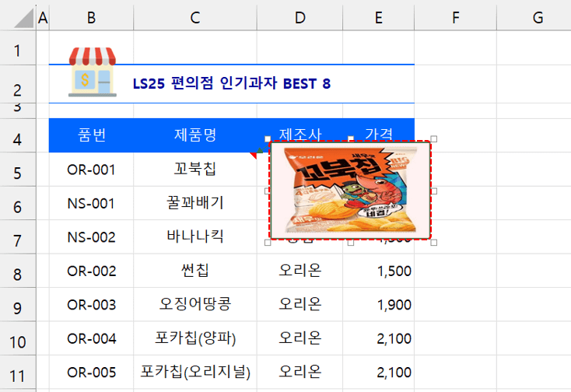Click price 1,500 in the 썬칩 row
Viewport: 571px width, 392px height.
click(378, 271)
